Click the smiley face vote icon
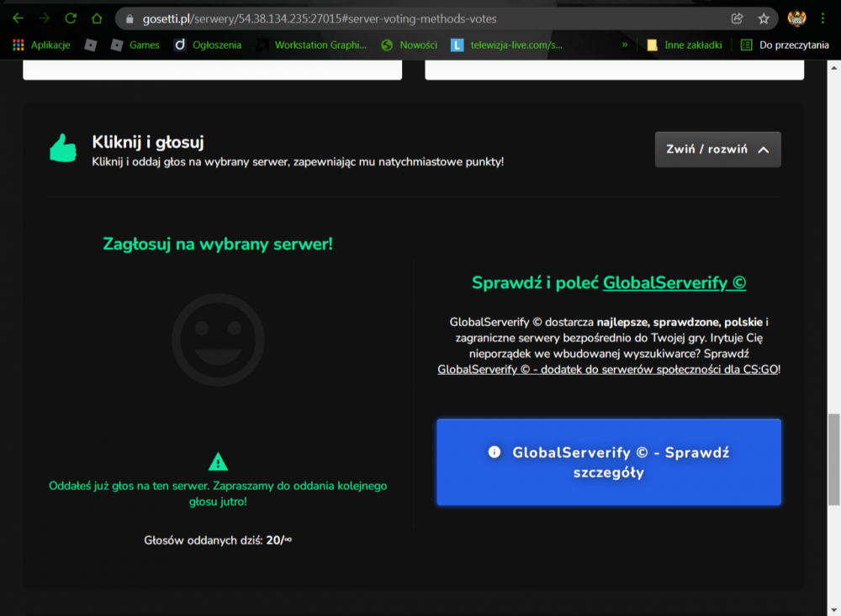 (218, 340)
